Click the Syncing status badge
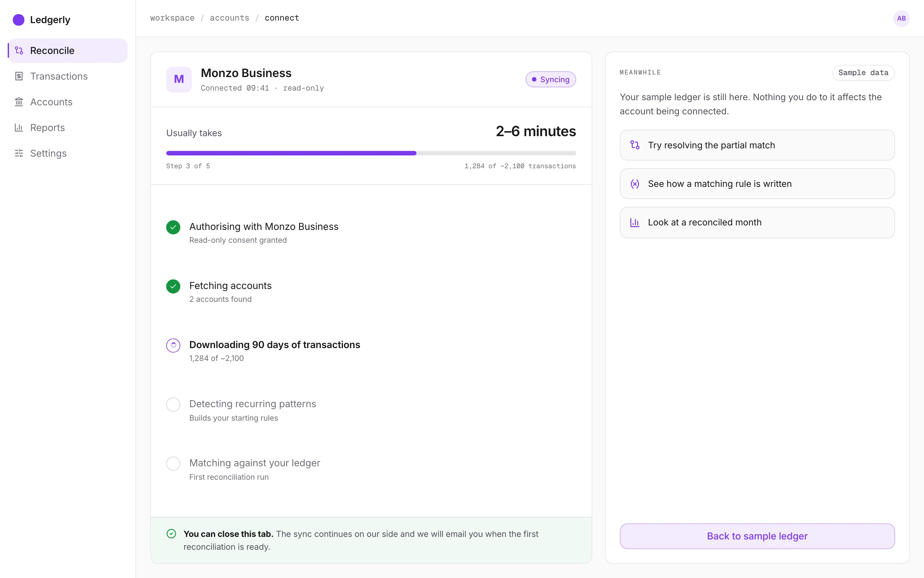Viewport: 924px width, 578px height. (551, 79)
